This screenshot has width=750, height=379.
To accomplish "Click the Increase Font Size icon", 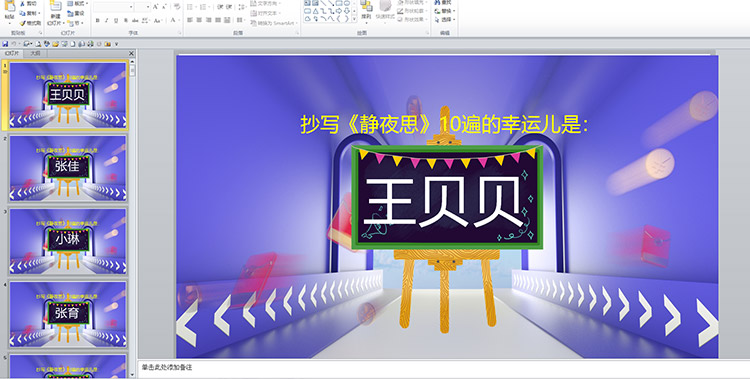I will tap(155, 7).
